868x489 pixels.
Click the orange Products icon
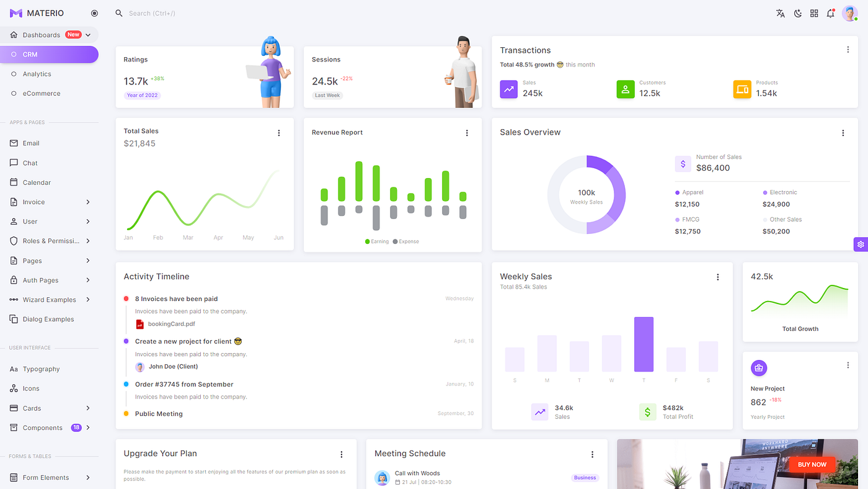(x=742, y=89)
